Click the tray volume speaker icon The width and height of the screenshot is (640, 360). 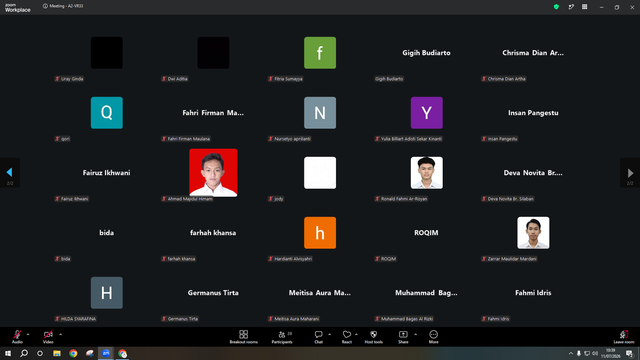point(595,353)
